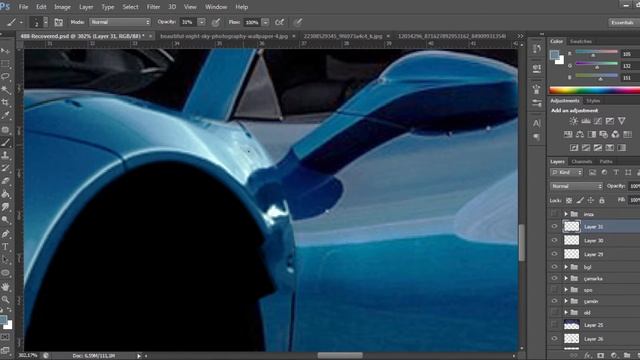Click the lock transparent pixels icon
640x360 pixels.
coord(569,200)
